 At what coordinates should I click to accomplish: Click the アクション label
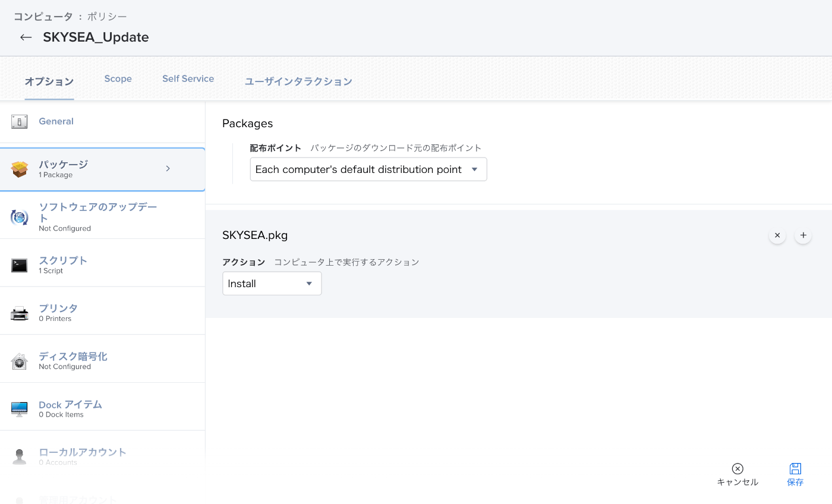pyautogui.click(x=244, y=262)
